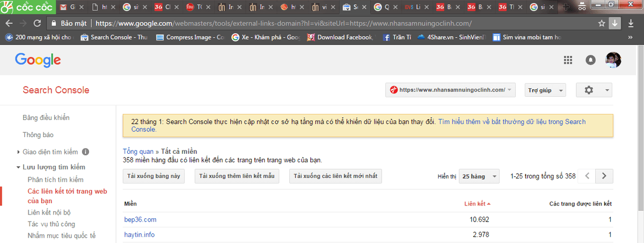The image size is (644, 243).
Task: Switch to the Q browser tab
Action: [385, 8]
